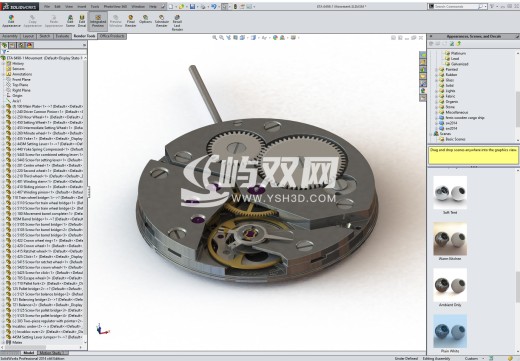Open the ConfigurationManager tab icon
This screenshot has height=361, width=520.
click(21, 45)
